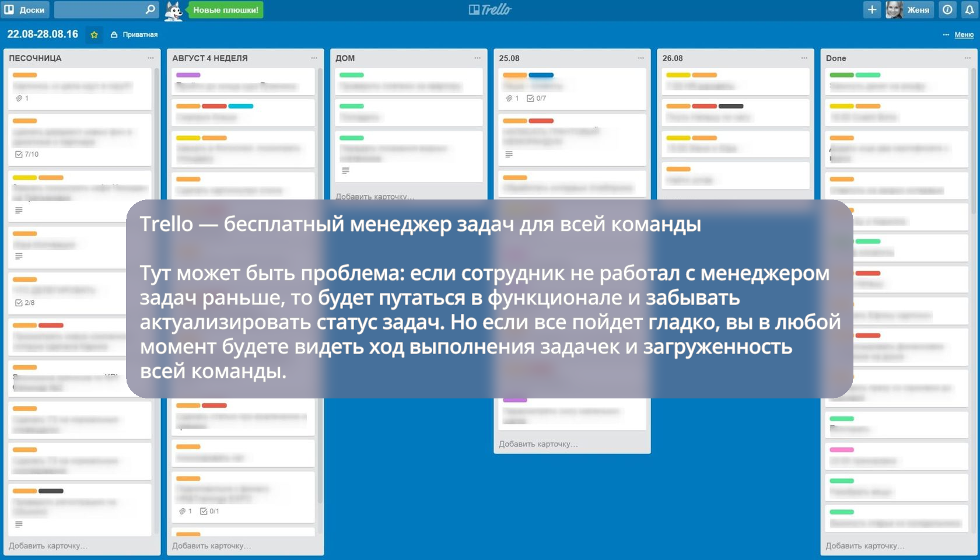980x560 pixels.
Task: Open the Доски boards menu
Action: tap(25, 10)
